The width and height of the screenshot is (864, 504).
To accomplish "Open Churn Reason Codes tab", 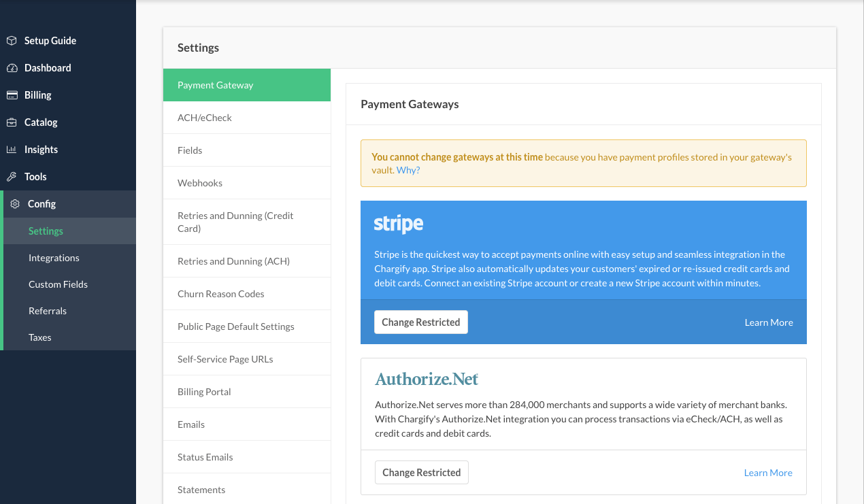I will 247,294.
